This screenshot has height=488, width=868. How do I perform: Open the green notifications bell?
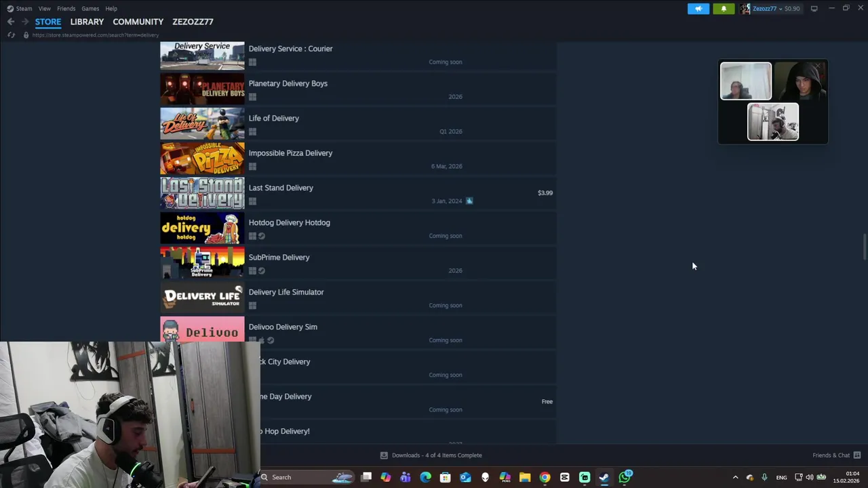click(x=724, y=9)
